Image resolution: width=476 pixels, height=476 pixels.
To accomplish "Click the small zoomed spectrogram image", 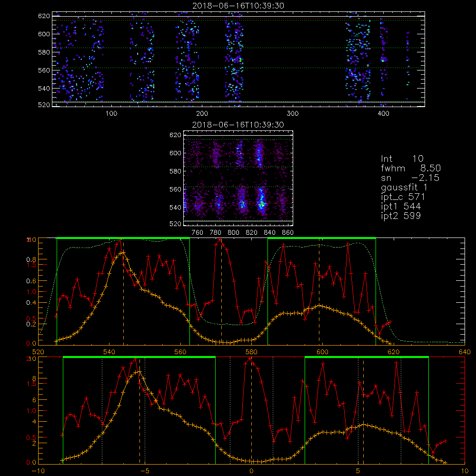I will point(238,178).
